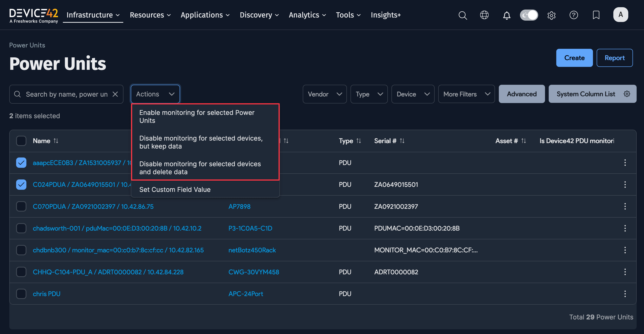The image size is (644, 334).
Task: Open the bookmark icon
Action: (x=596, y=15)
